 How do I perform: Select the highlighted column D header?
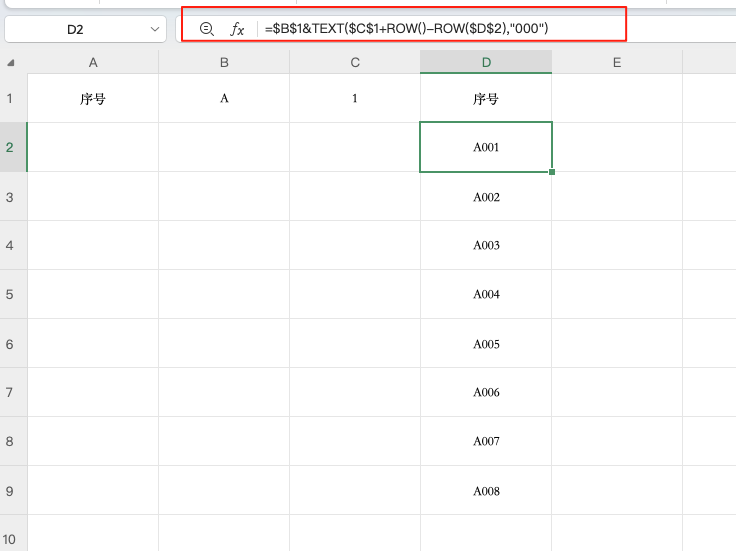tap(486, 63)
